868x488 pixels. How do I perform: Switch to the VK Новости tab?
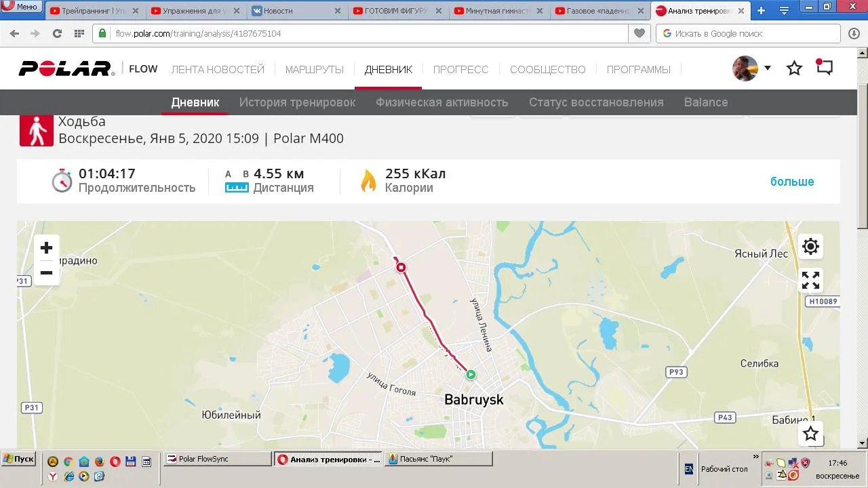[296, 11]
